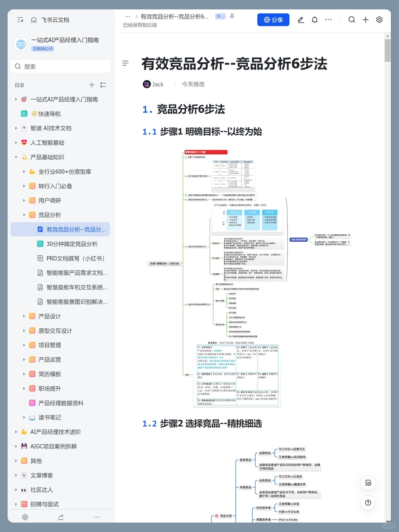Create new content via the plus icon top right
Screen dimensions: 399x532
365,20
